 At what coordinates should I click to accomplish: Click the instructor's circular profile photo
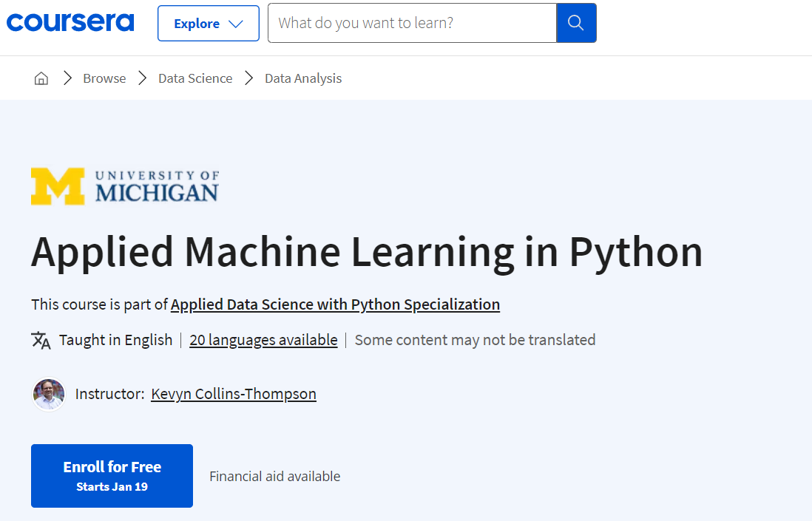click(x=48, y=394)
